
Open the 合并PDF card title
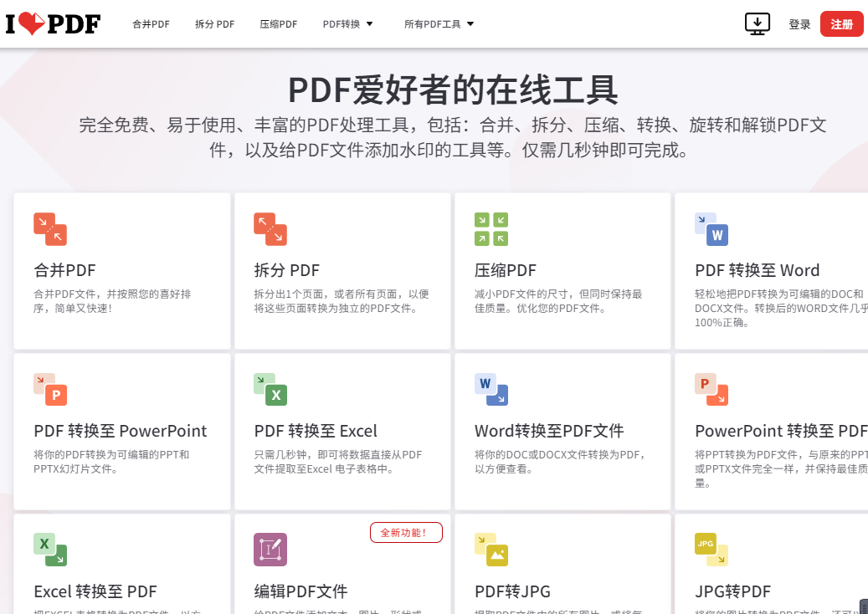64,270
